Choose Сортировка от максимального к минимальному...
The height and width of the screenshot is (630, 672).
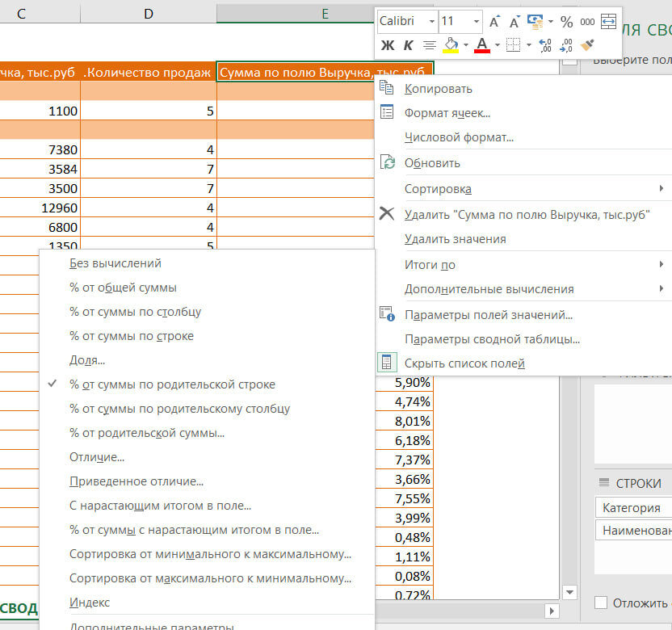[x=211, y=578]
